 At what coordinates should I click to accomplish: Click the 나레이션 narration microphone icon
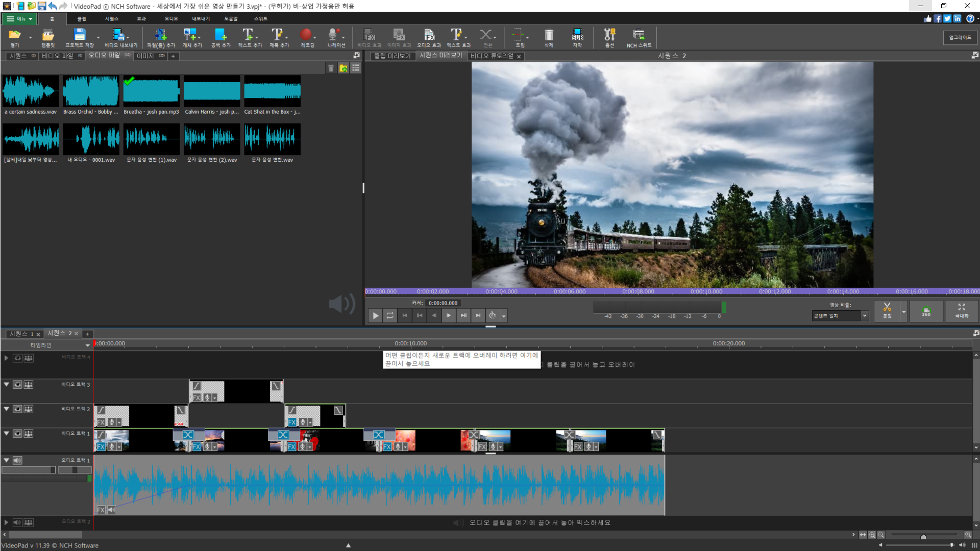click(x=333, y=35)
